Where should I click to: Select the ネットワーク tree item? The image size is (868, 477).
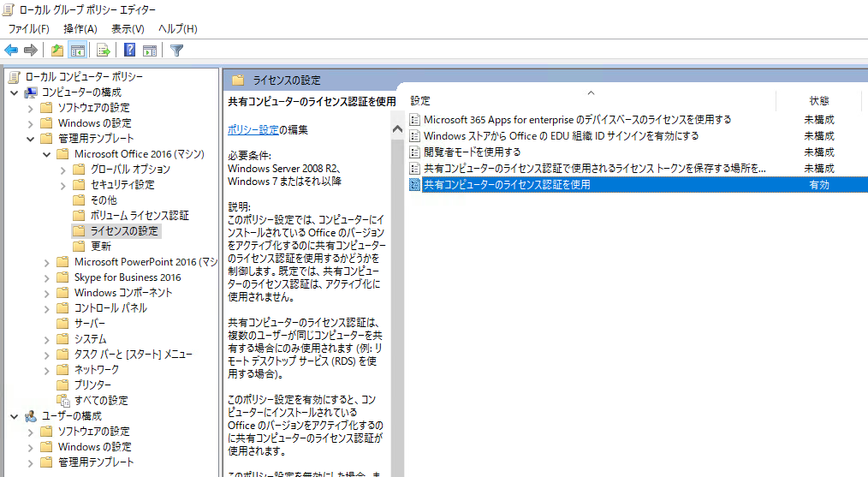tap(97, 369)
